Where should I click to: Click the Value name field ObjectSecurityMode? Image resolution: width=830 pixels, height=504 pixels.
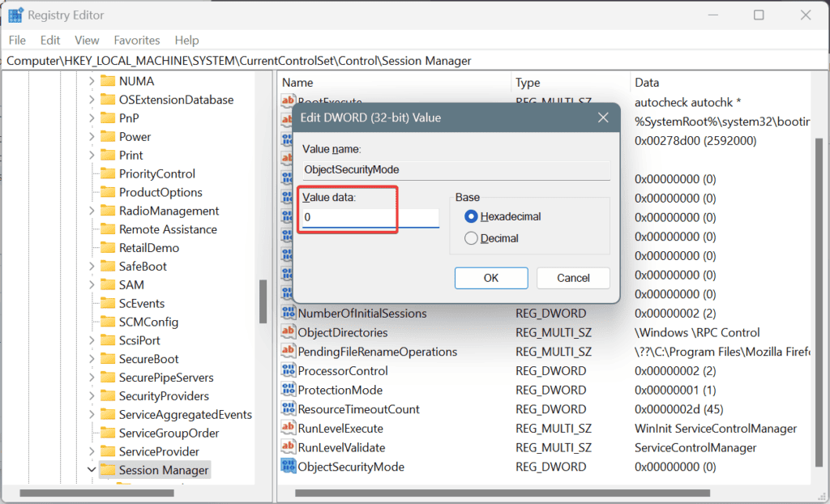pyautogui.click(x=456, y=170)
